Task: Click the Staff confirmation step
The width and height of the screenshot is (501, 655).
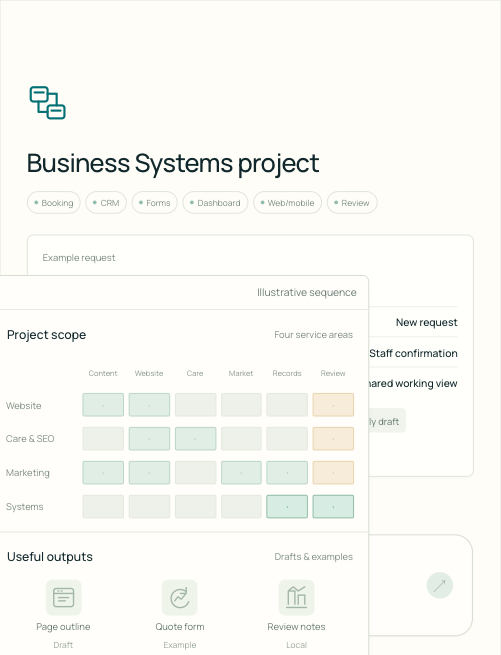Action: pos(413,353)
